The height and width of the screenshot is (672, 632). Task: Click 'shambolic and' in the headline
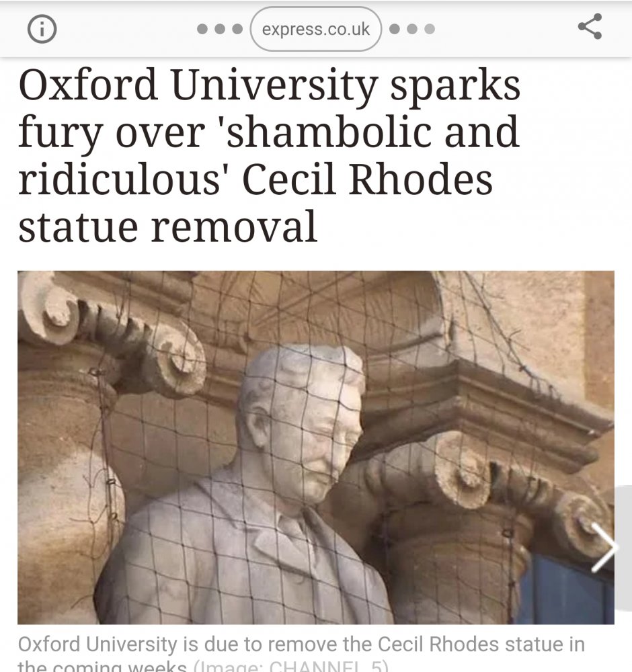pos(372,132)
